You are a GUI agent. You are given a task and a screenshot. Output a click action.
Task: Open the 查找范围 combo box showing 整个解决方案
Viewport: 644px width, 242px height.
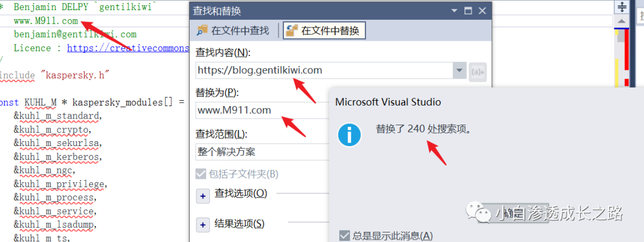click(x=263, y=152)
